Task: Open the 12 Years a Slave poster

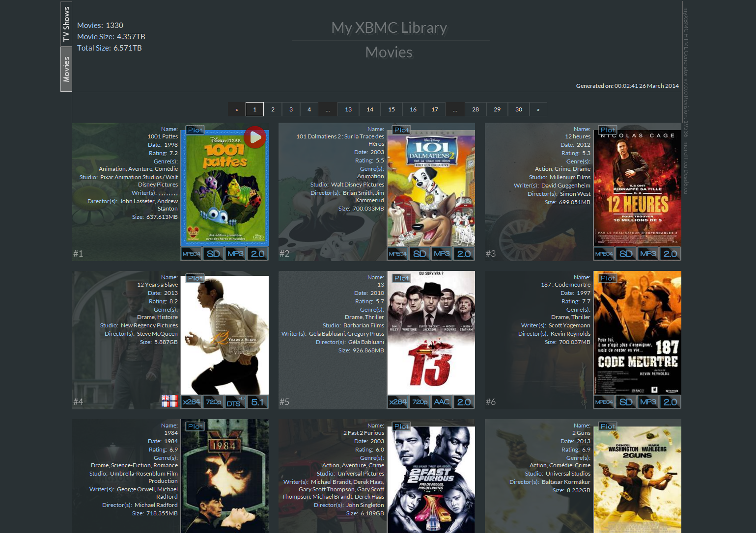Action: point(225,335)
